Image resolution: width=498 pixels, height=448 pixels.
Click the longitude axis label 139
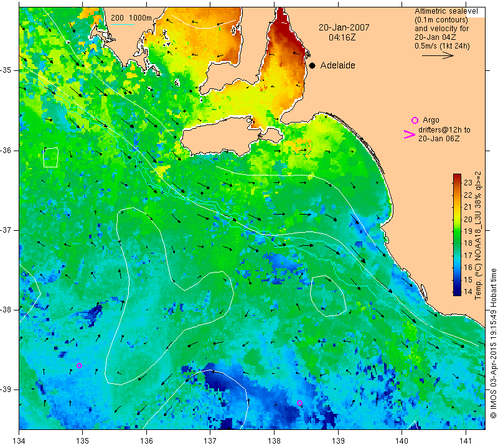point(338,441)
